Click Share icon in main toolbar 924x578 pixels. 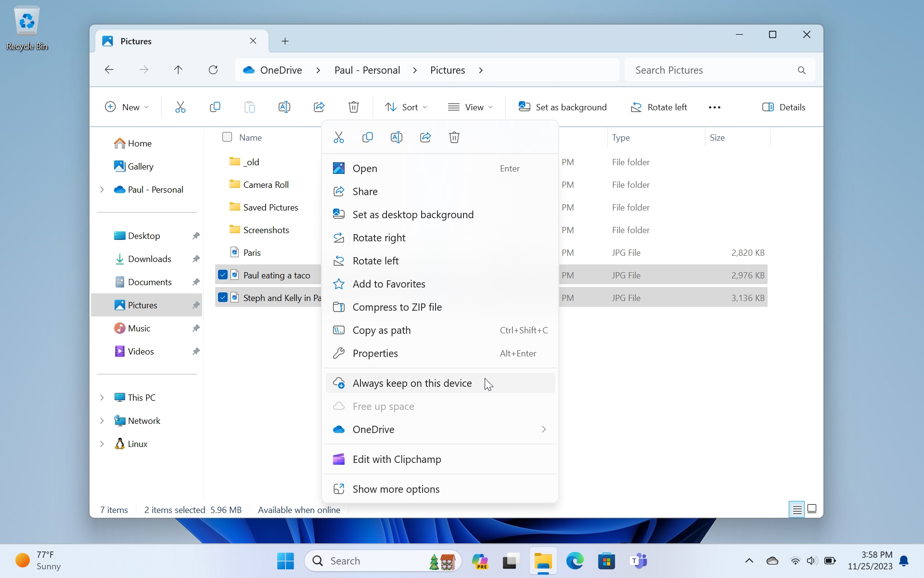pos(319,107)
